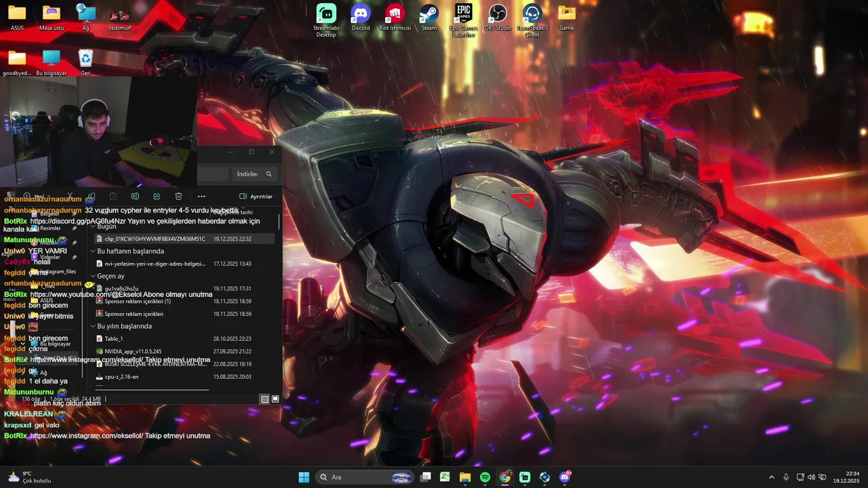Click the delete trash icon in Explorer
868x488 pixels.
[178, 197]
